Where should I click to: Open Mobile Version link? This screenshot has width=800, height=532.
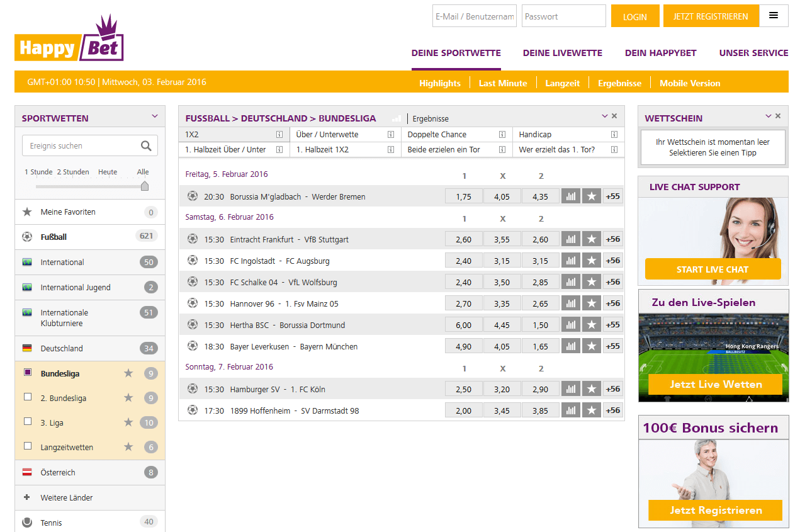click(x=690, y=83)
